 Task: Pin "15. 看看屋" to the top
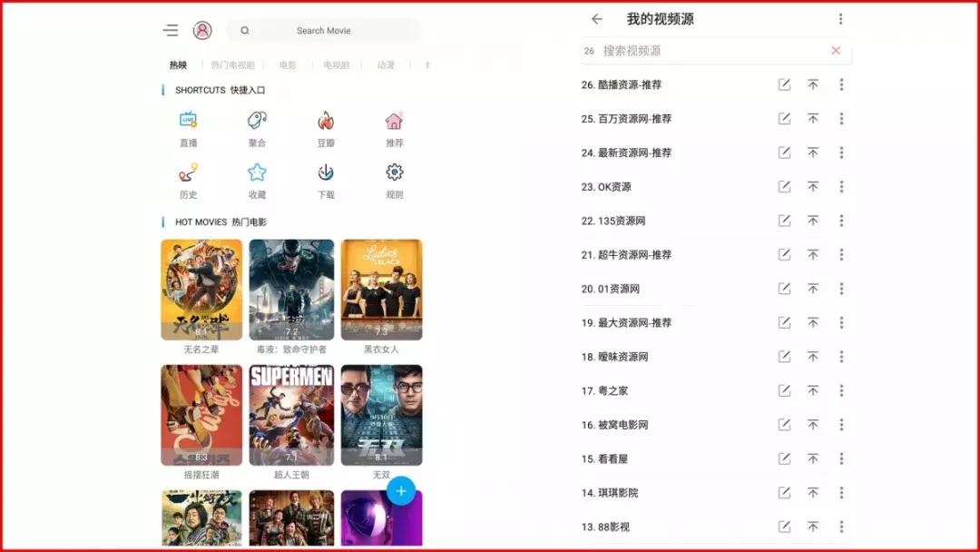(814, 458)
